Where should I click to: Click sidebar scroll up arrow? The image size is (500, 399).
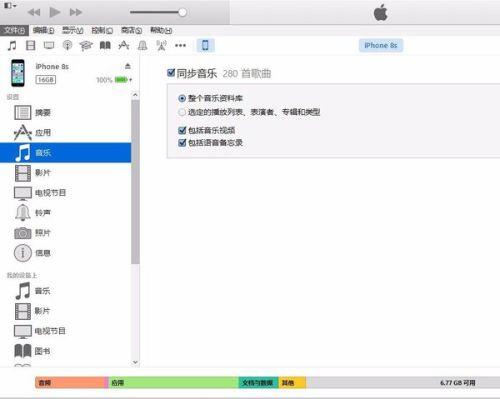(x=135, y=95)
